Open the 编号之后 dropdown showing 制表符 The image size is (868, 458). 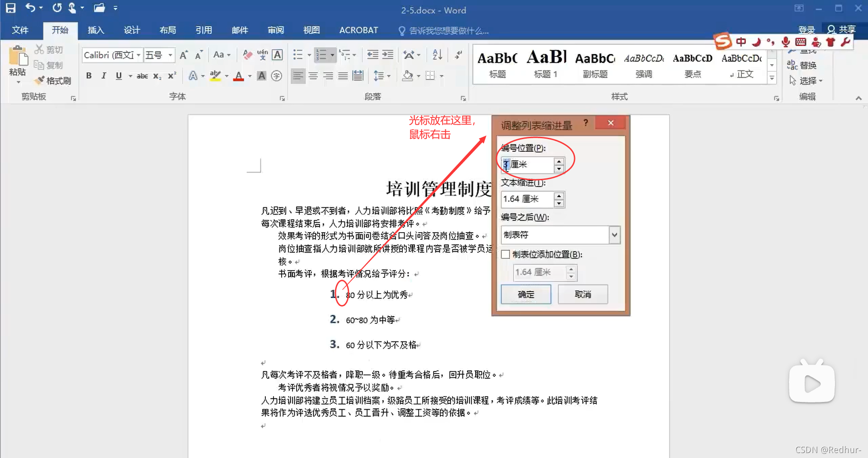pos(614,235)
